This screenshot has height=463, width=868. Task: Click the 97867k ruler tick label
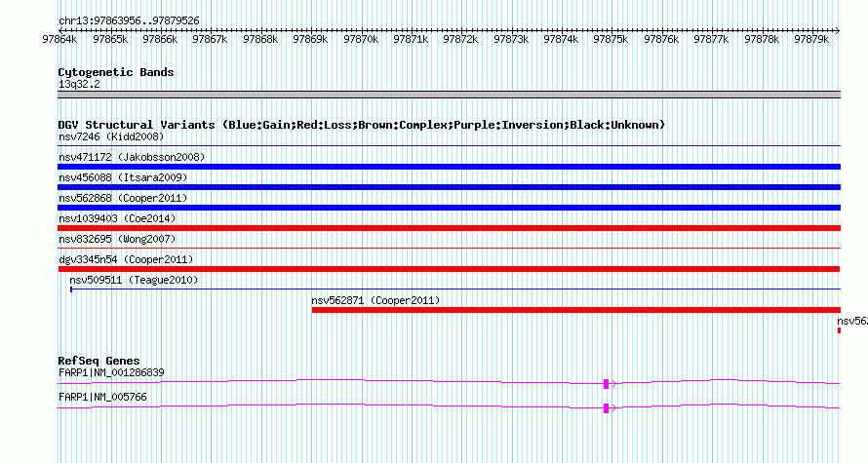pyautogui.click(x=210, y=39)
